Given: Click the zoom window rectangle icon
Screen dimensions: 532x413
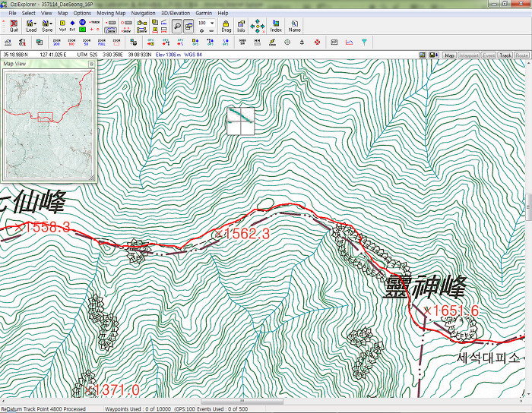Looking at the screenshot, I should point(116,43).
